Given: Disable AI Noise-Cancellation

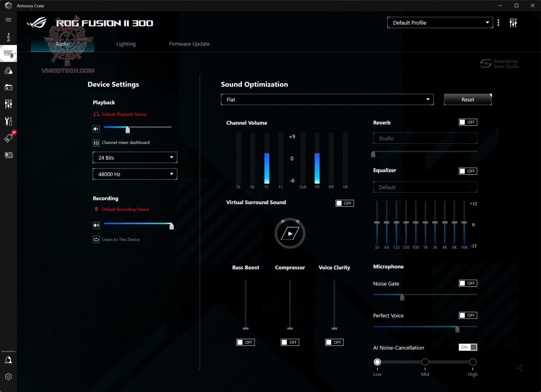Looking at the screenshot, I should pyautogui.click(x=468, y=347).
